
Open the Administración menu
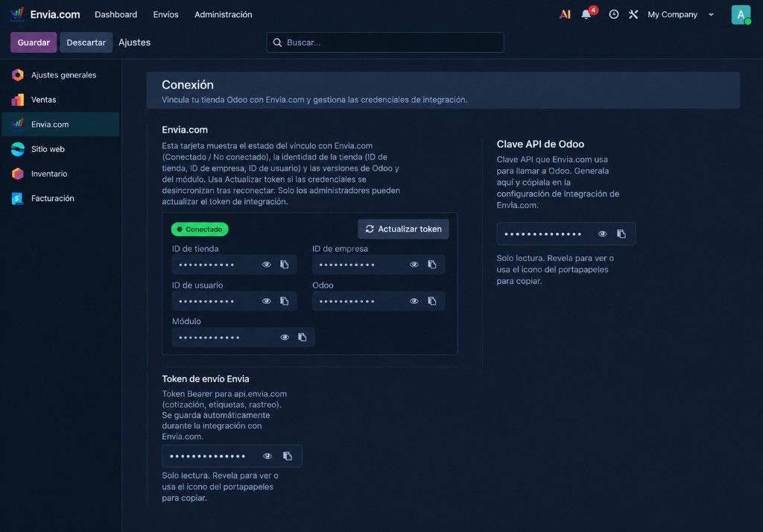point(224,15)
